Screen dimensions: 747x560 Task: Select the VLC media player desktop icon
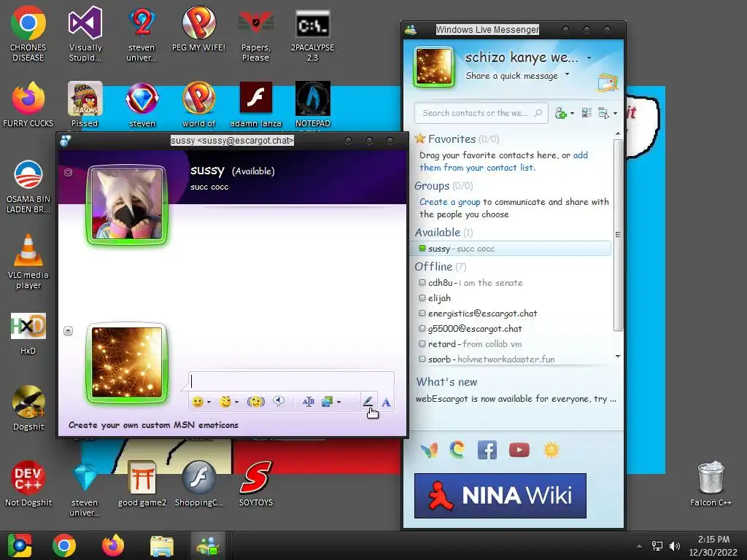pyautogui.click(x=28, y=262)
